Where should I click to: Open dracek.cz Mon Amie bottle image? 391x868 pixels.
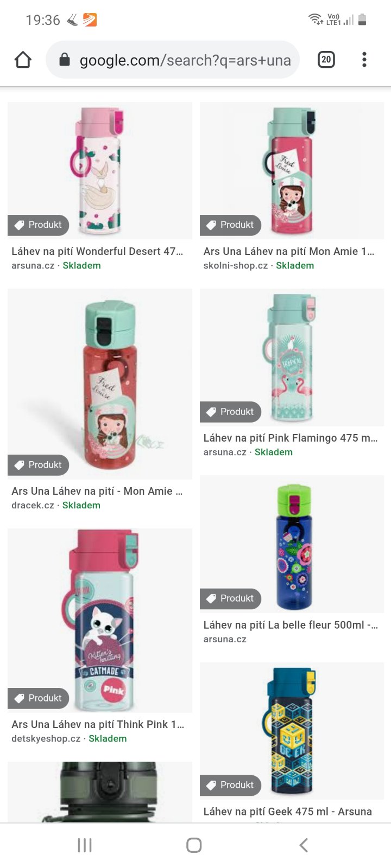[100, 384]
